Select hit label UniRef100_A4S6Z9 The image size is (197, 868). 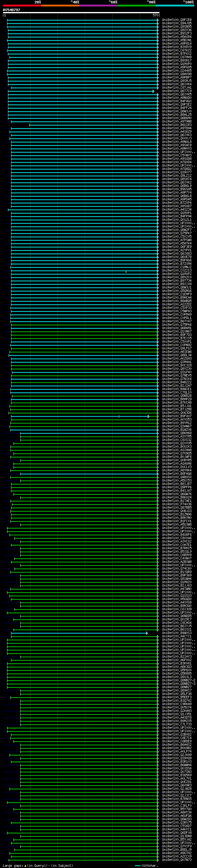coord(177,132)
